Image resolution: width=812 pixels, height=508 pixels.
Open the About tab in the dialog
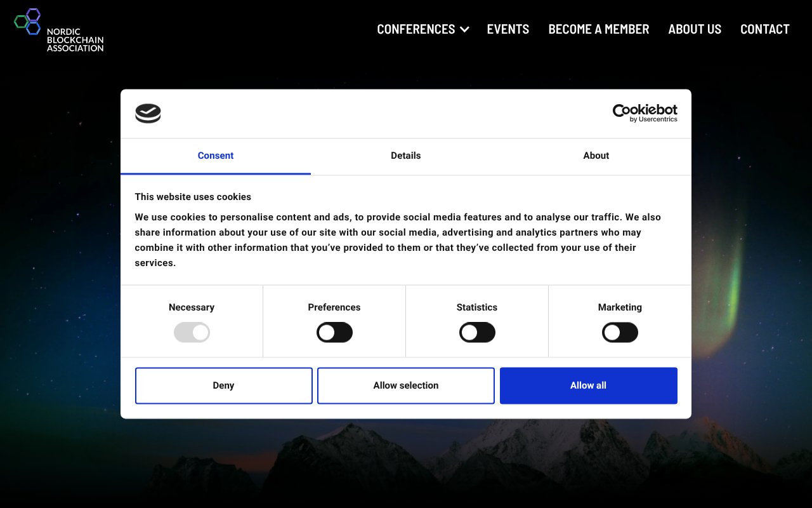click(596, 156)
